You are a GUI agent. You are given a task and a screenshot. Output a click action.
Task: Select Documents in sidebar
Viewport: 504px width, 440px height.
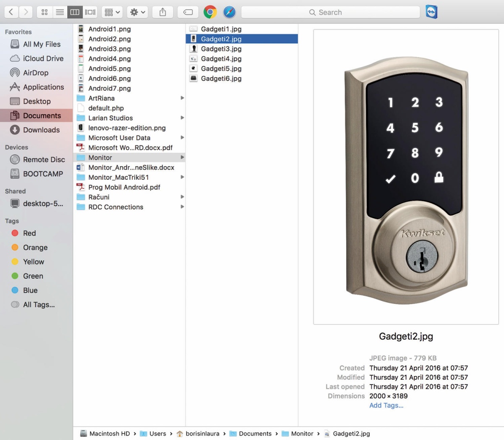(x=36, y=115)
